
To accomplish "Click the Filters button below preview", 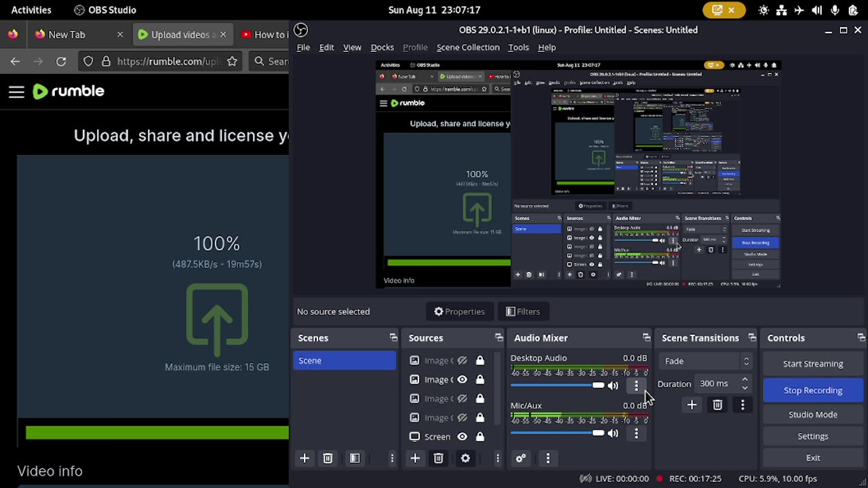I will click(523, 311).
